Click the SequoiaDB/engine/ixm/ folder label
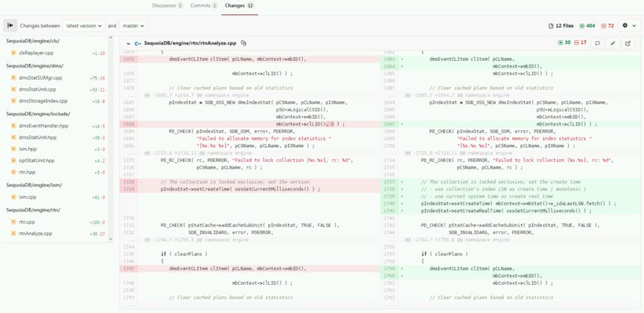This screenshot has width=644, height=313. tap(34, 185)
